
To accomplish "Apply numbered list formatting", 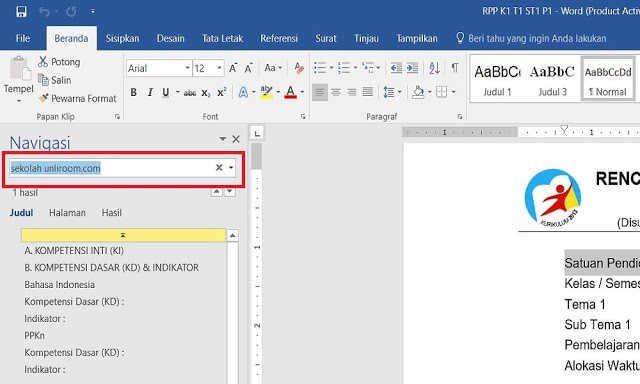I will [x=344, y=68].
